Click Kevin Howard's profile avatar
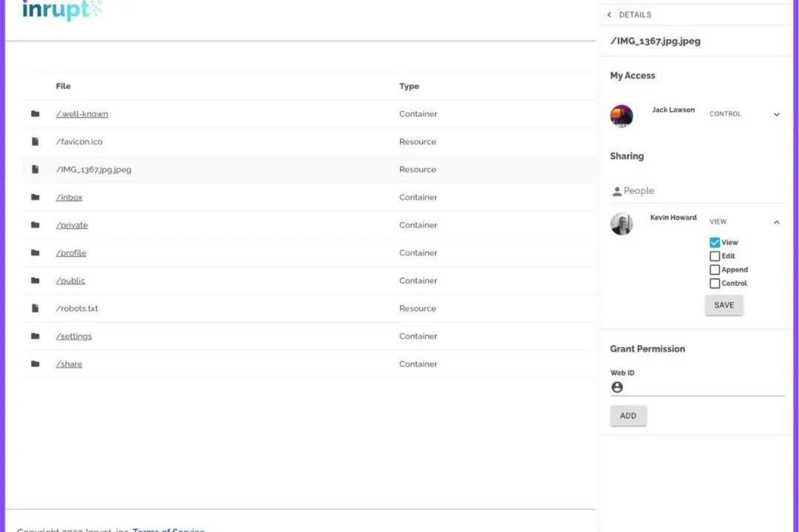 [x=621, y=223]
